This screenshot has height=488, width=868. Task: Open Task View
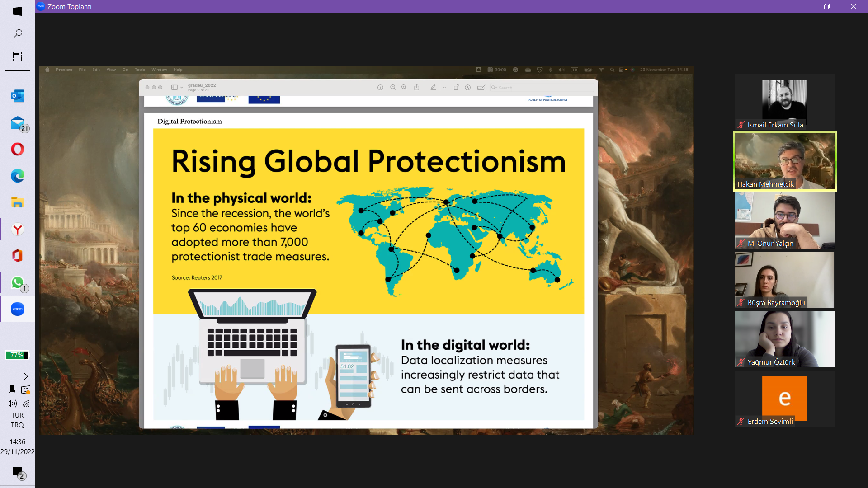click(17, 56)
